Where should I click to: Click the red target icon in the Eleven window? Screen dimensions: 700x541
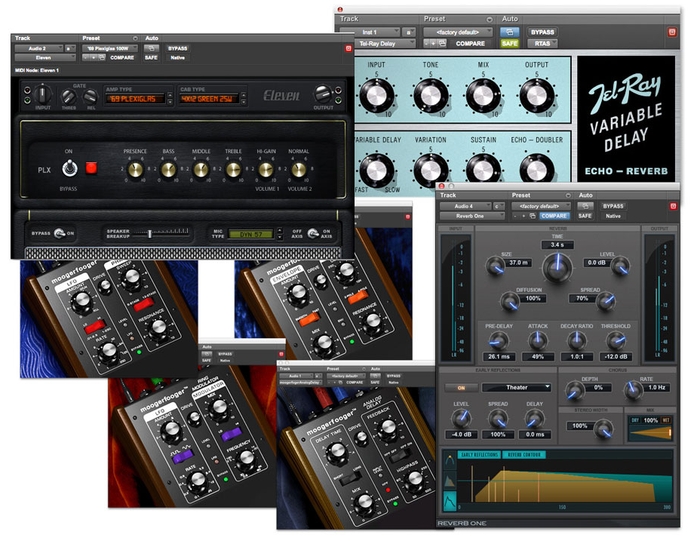click(x=349, y=48)
